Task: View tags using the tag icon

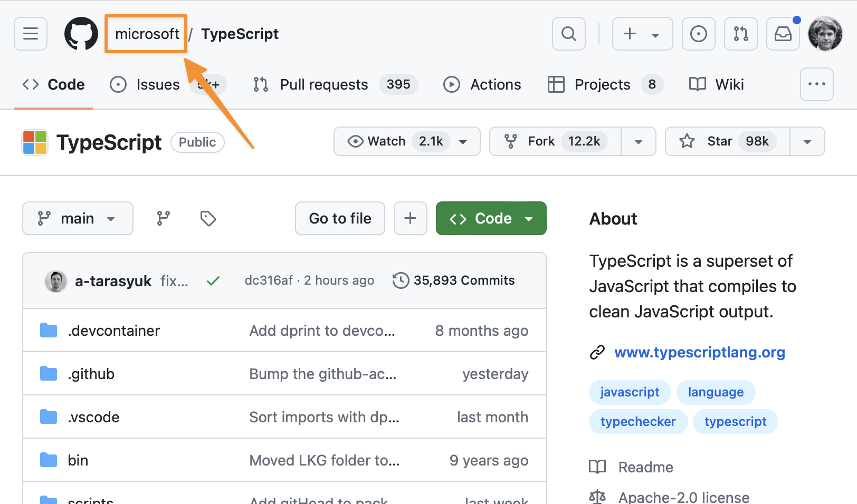Action: tap(208, 218)
